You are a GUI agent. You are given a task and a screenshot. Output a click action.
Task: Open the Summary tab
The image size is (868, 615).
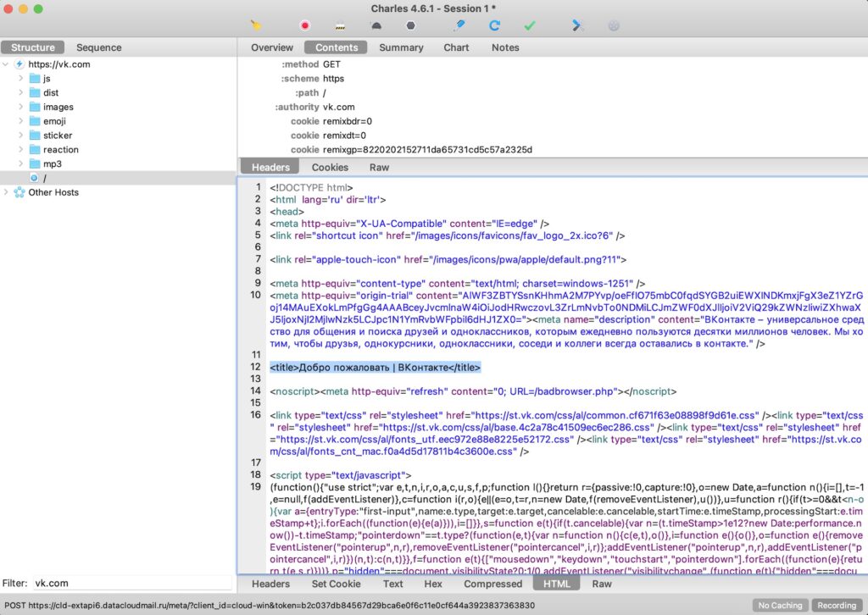(401, 47)
